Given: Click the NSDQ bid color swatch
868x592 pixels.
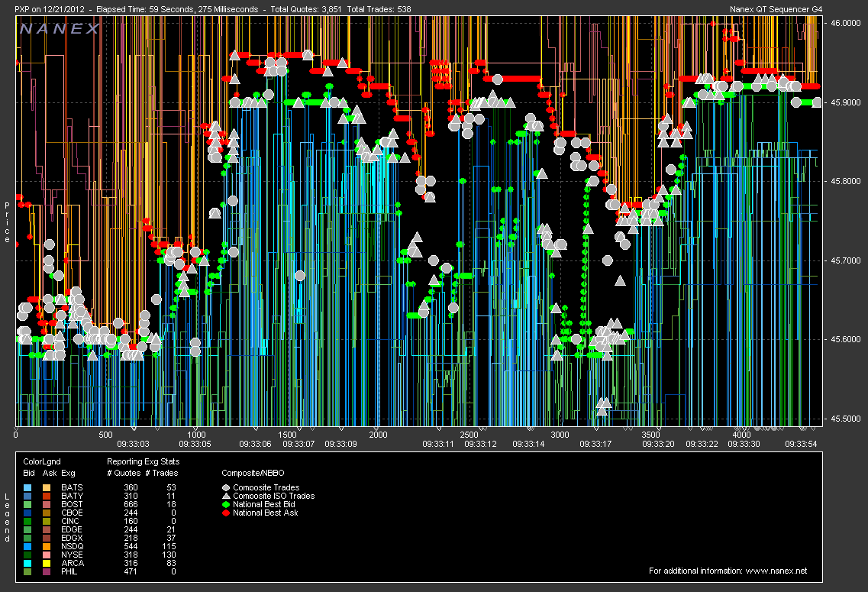Looking at the screenshot, I should tap(27, 547).
